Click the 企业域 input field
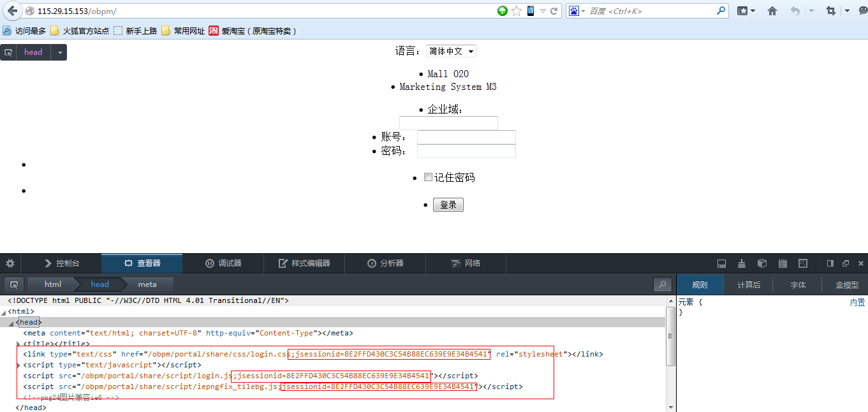This screenshot has height=412, width=868. coord(448,123)
